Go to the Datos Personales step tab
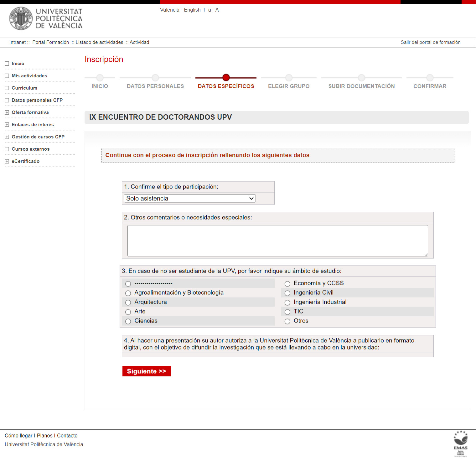 (x=155, y=86)
